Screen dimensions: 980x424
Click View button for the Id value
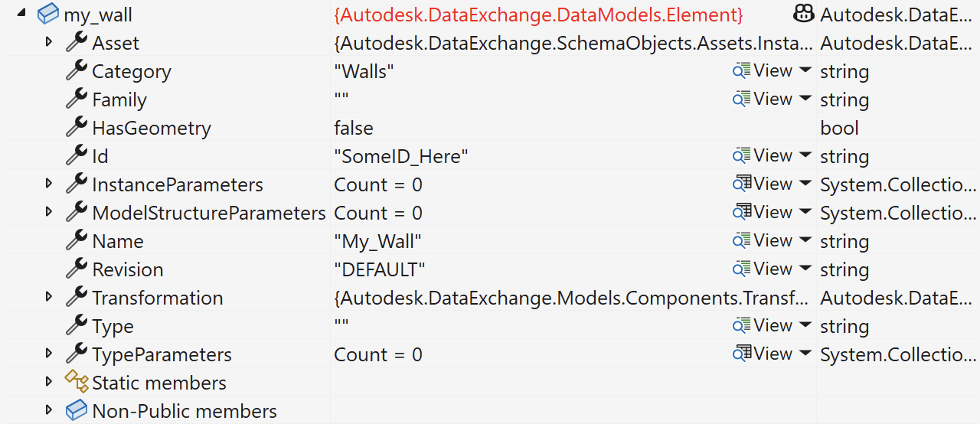(x=763, y=155)
